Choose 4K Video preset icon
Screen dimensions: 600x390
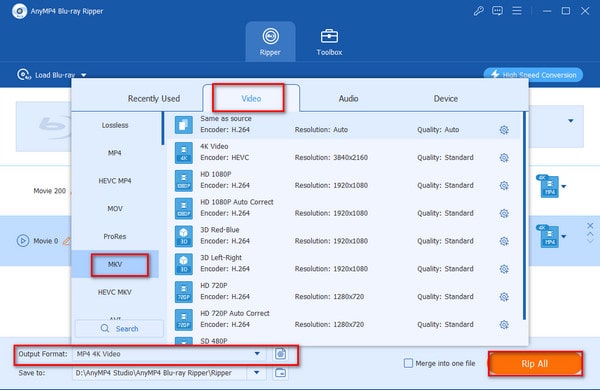184,153
